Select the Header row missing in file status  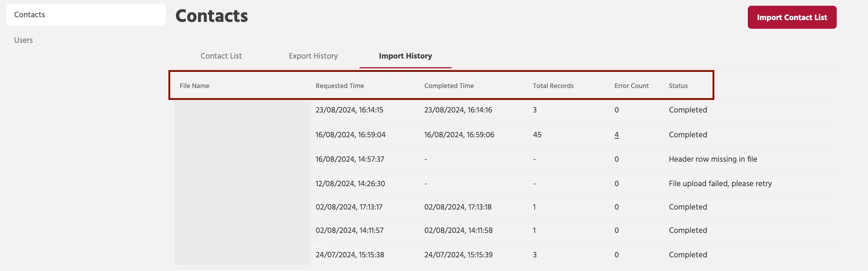[713, 159]
